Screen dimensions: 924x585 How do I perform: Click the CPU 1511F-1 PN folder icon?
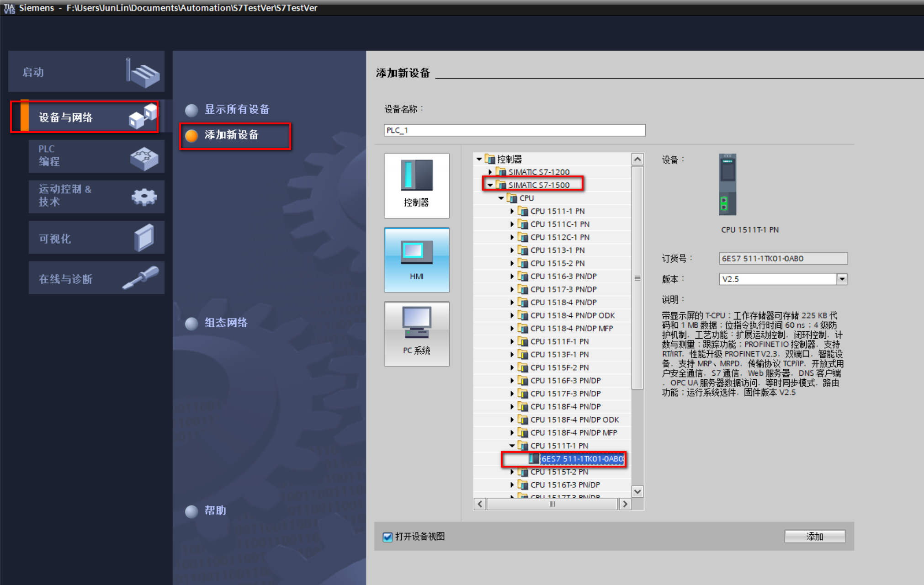point(523,341)
